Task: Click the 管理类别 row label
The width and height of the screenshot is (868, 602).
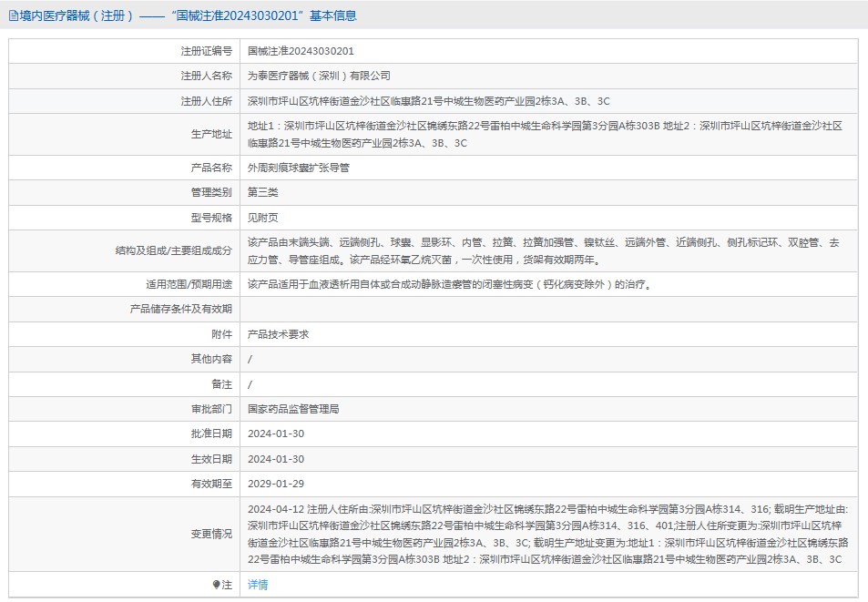Action: coord(211,192)
